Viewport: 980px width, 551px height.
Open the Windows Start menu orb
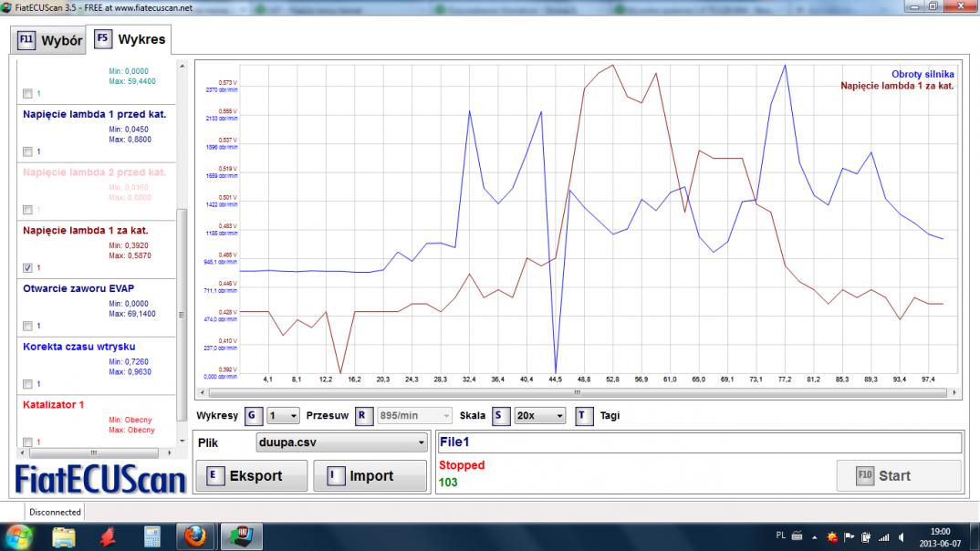pos(18,537)
